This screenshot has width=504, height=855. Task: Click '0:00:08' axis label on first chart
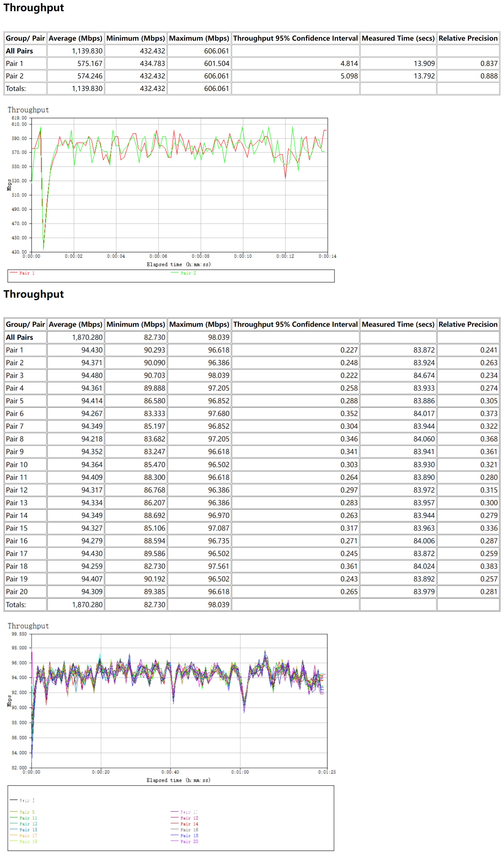[x=201, y=256]
